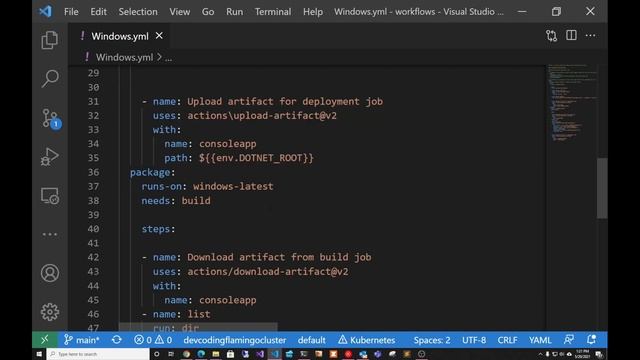Screen dimensions: 640x360
Task: Synchronize changes using the sync icon
Action: [x=117, y=340]
